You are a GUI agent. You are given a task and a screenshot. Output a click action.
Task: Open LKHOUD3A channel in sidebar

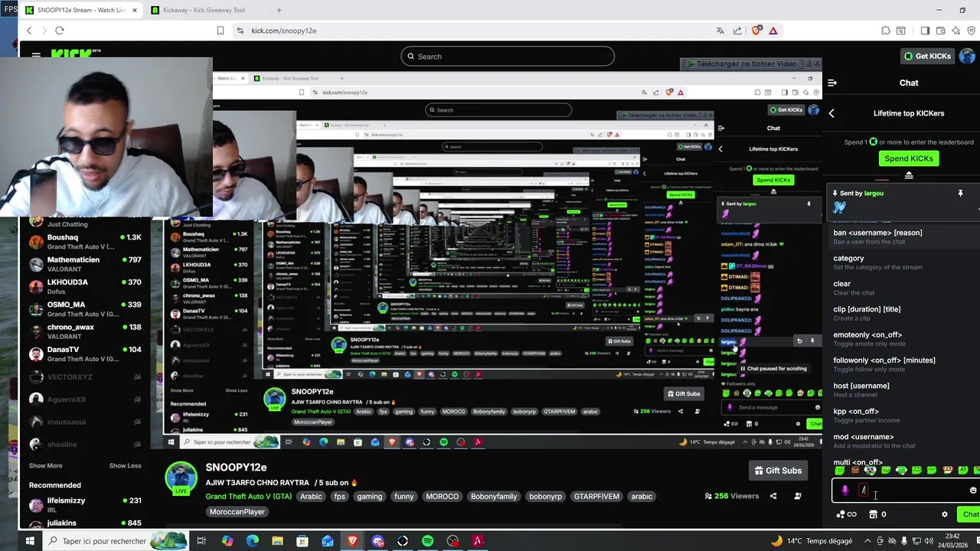[x=84, y=286]
